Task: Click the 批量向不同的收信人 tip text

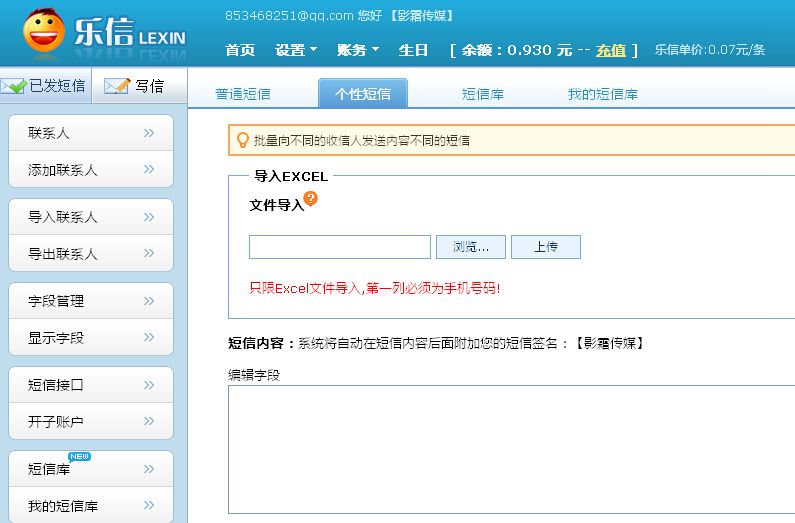Action: click(x=362, y=140)
